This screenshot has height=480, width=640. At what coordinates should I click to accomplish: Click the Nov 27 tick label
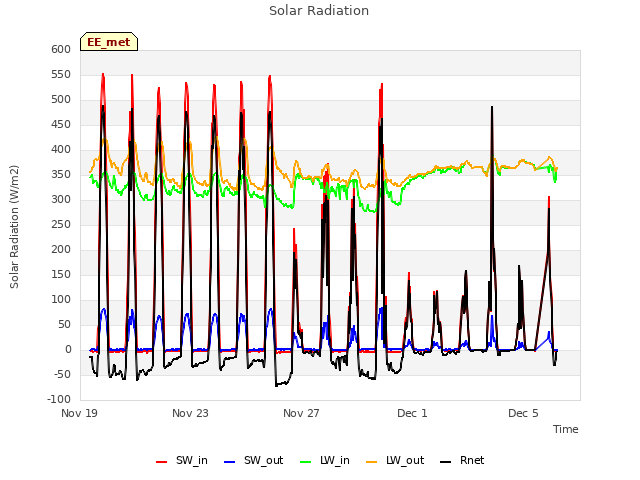(301, 413)
